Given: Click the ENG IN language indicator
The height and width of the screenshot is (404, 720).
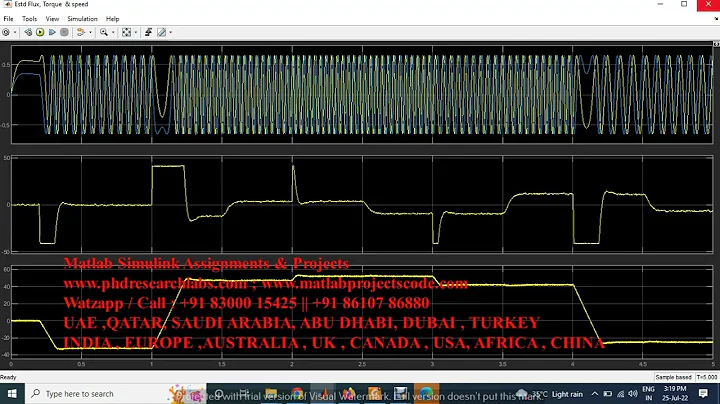Looking at the screenshot, I should (x=648, y=394).
